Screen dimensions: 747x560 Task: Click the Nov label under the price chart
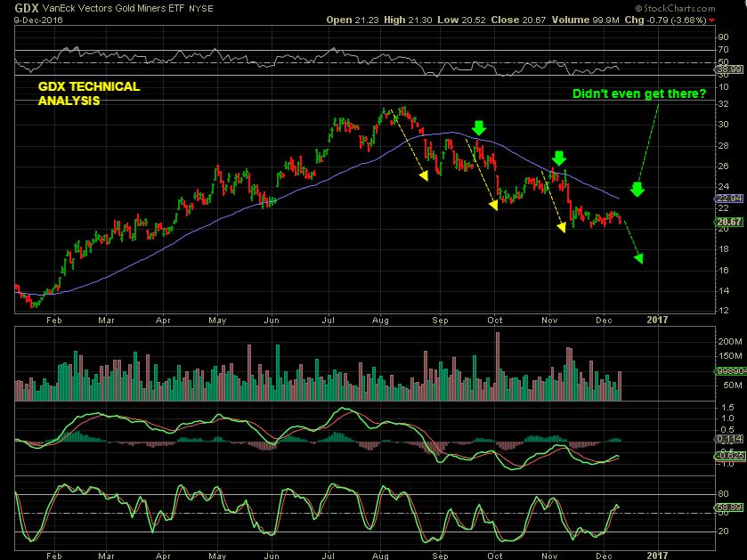[x=549, y=320]
